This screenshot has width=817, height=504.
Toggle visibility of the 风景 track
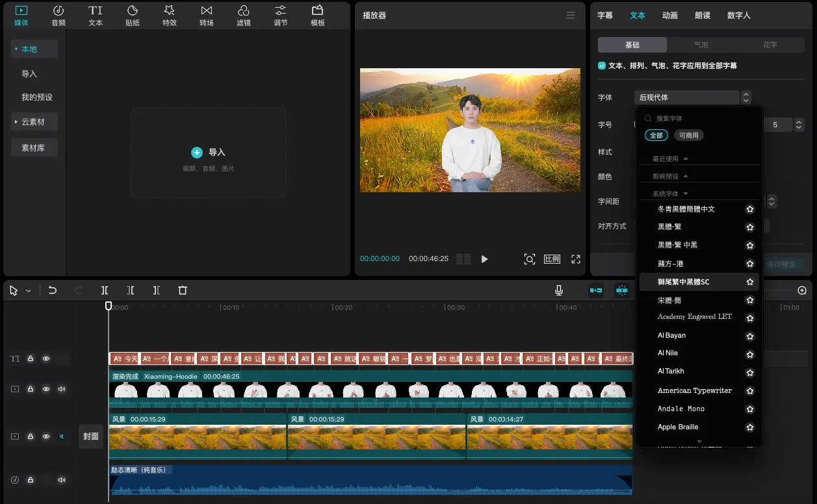pyautogui.click(x=46, y=436)
